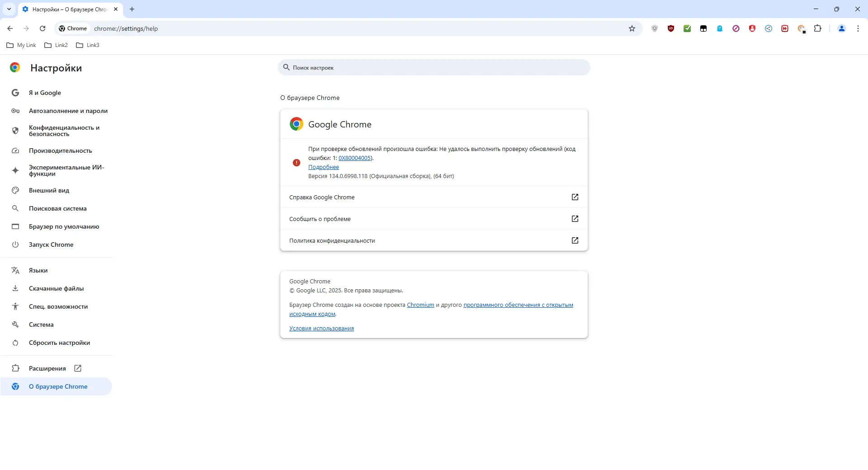The width and height of the screenshot is (868, 470).
Task: Click the red update error icon
Action: point(297,163)
